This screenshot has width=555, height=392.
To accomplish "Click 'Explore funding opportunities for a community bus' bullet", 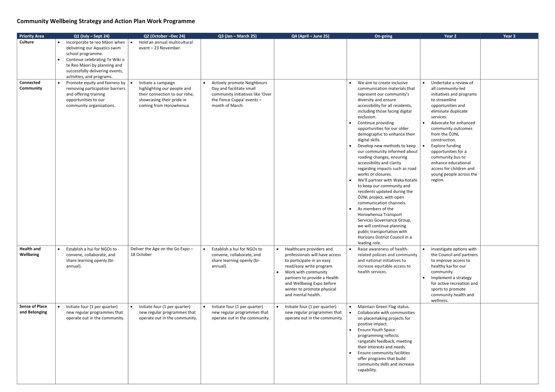I will (454, 163).
